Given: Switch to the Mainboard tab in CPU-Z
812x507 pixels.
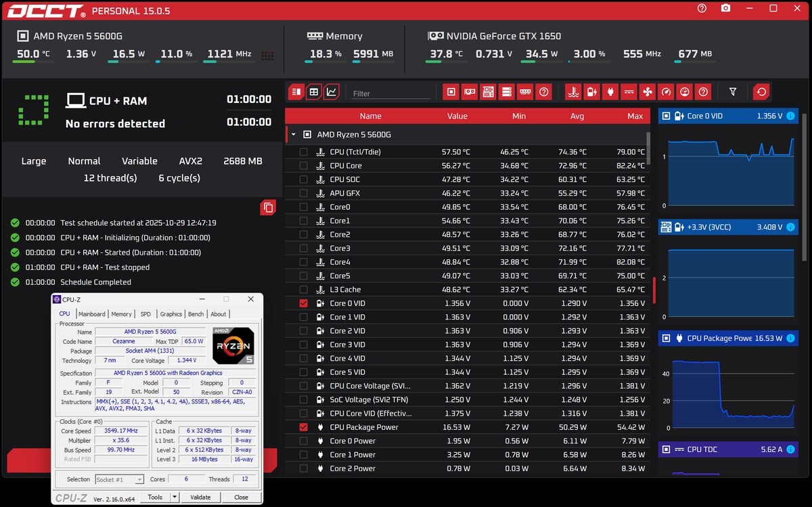Looking at the screenshot, I should (x=92, y=313).
